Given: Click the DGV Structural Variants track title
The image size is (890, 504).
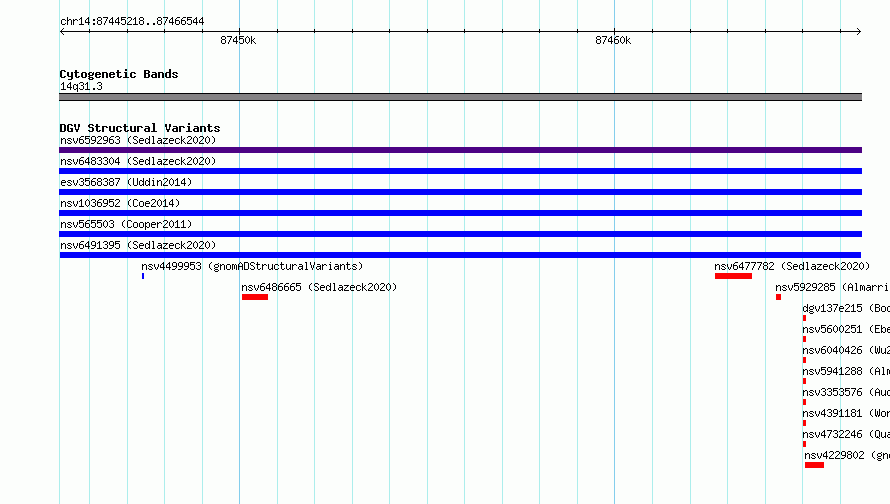Looking at the screenshot, I should click(140, 128).
